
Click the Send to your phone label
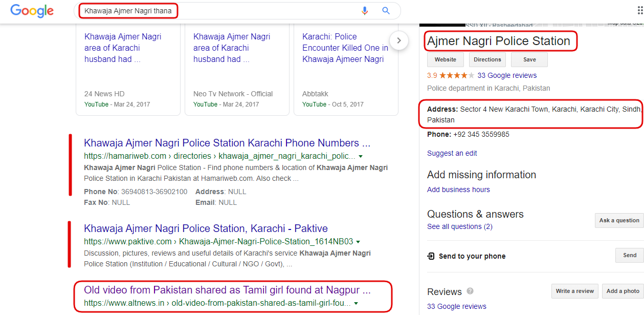click(x=472, y=256)
